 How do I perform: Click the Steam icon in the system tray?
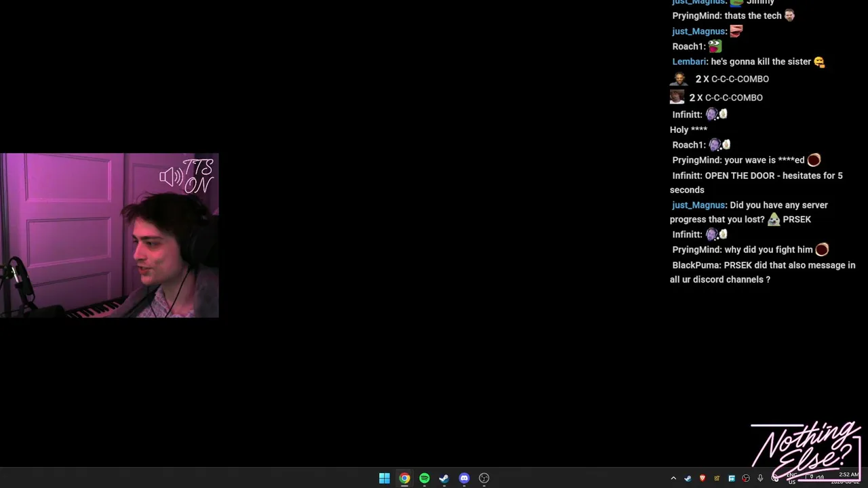(x=688, y=479)
